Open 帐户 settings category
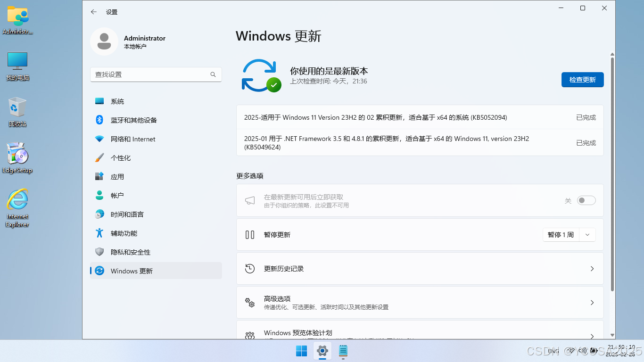 pos(156,195)
